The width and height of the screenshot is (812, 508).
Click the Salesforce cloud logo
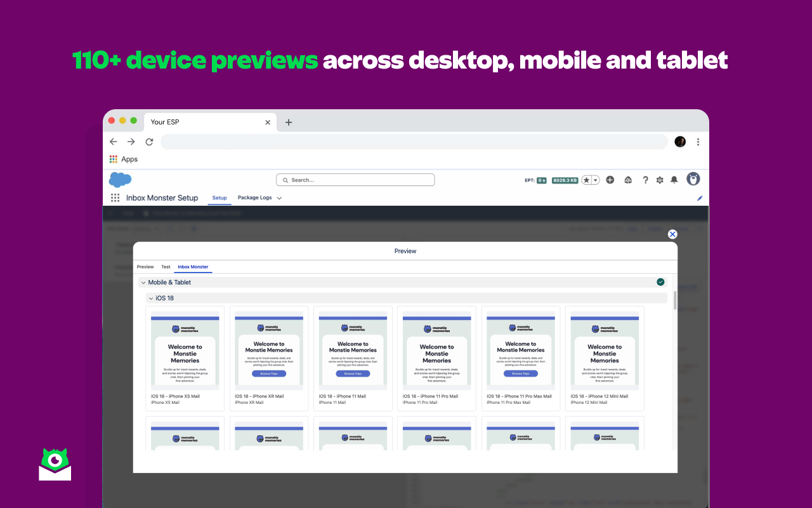tap(120, 180)
